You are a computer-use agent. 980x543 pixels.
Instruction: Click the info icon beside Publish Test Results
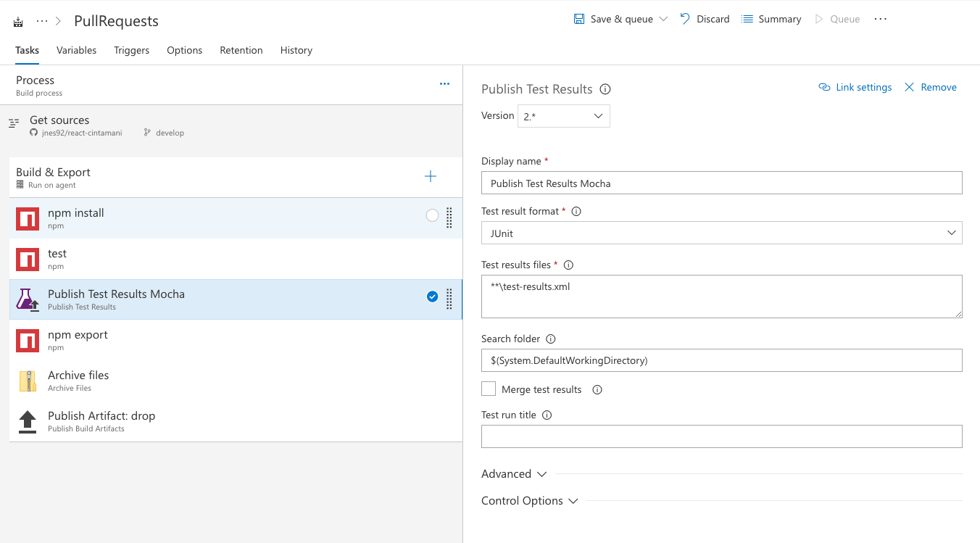(605, 89)
